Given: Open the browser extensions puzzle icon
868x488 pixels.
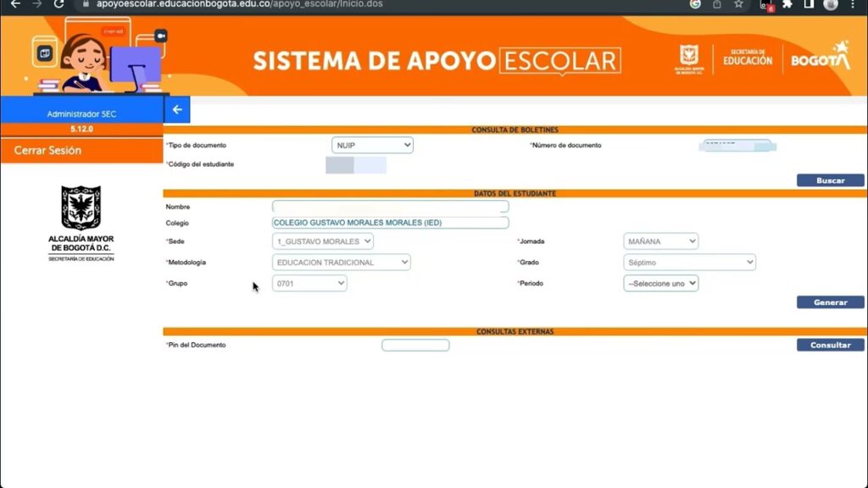Looking at the screenshot, I should coord(787,4).
